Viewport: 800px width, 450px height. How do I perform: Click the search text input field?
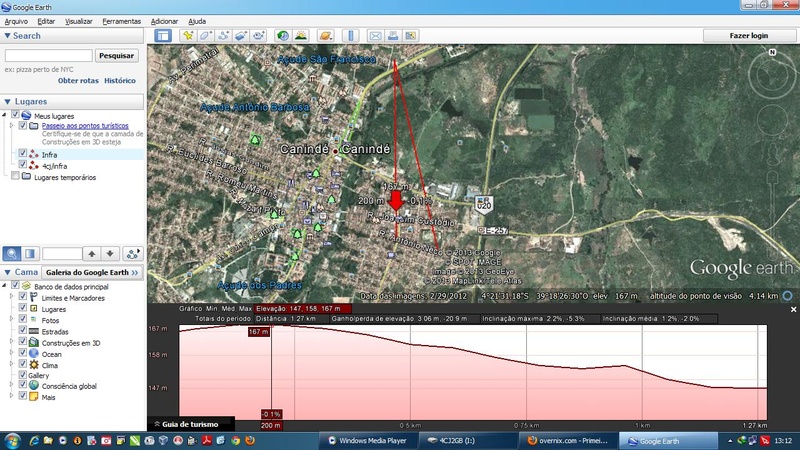coord(48,56)
